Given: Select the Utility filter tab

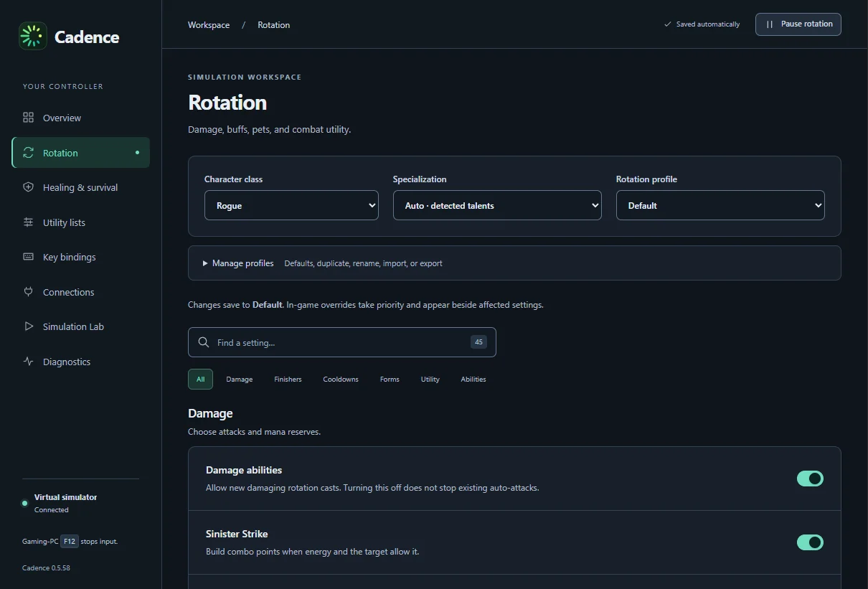Looking at the screenshot, I should pyautogui.click(x=430, y=379).
